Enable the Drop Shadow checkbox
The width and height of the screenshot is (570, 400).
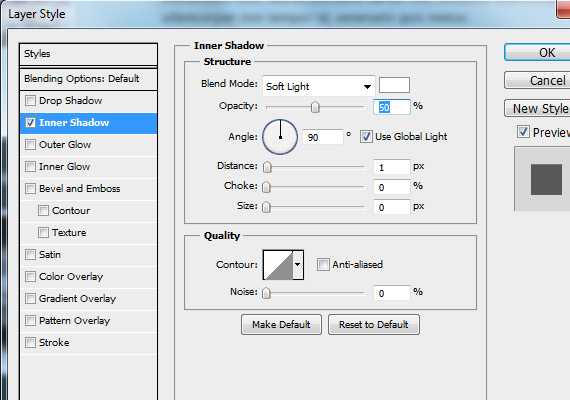coord(31,101)
